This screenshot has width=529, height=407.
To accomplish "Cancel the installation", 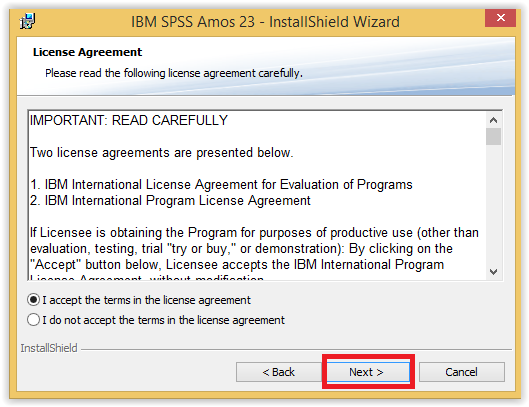I will pyautogui.click(x=462, y=372).
